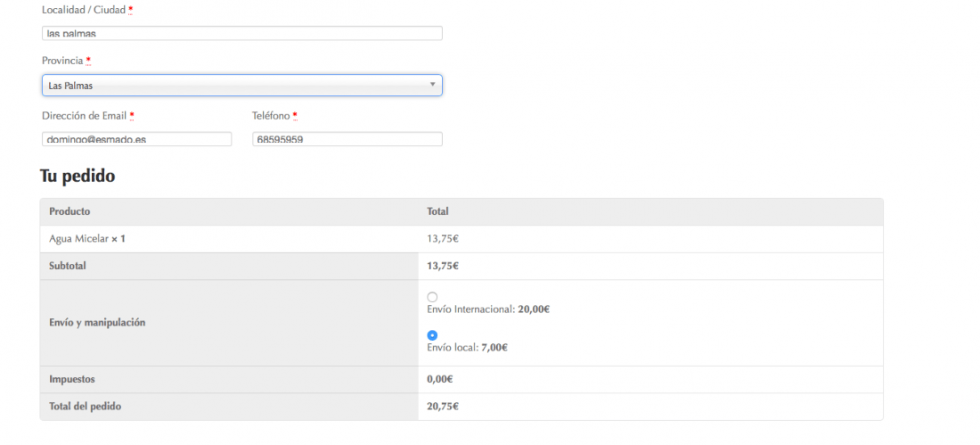Select the Envío Internacional radio button
Image resolution: width=980 pixels, height=445 pixels.
click(432, 297)
